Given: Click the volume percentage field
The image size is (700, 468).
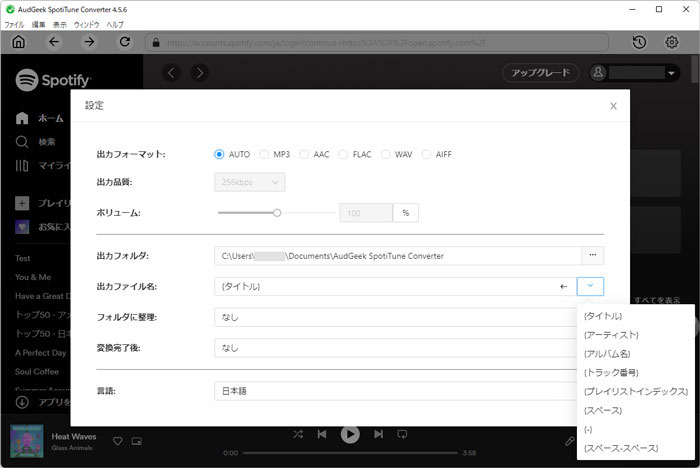Looking at the screenshot, I should [x=366, y=213].
